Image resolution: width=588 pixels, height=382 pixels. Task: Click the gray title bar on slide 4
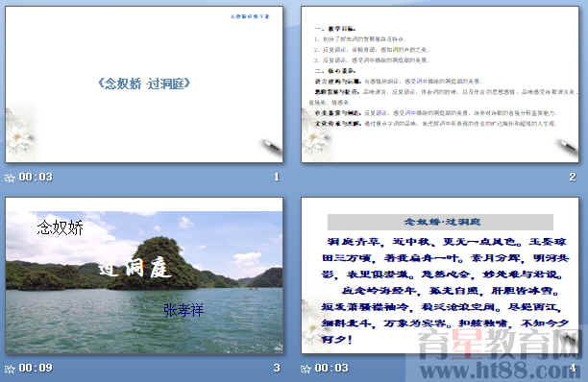[440, 222]
